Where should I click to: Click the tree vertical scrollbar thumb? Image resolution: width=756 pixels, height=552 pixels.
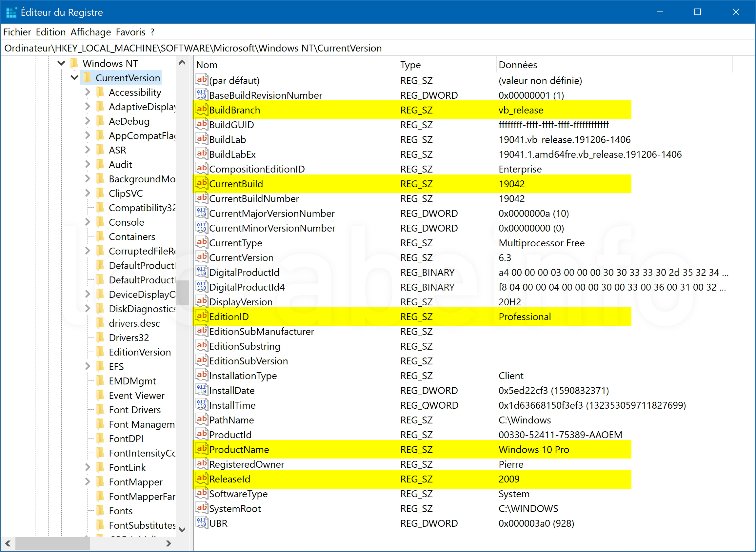[x=182, y=293]
